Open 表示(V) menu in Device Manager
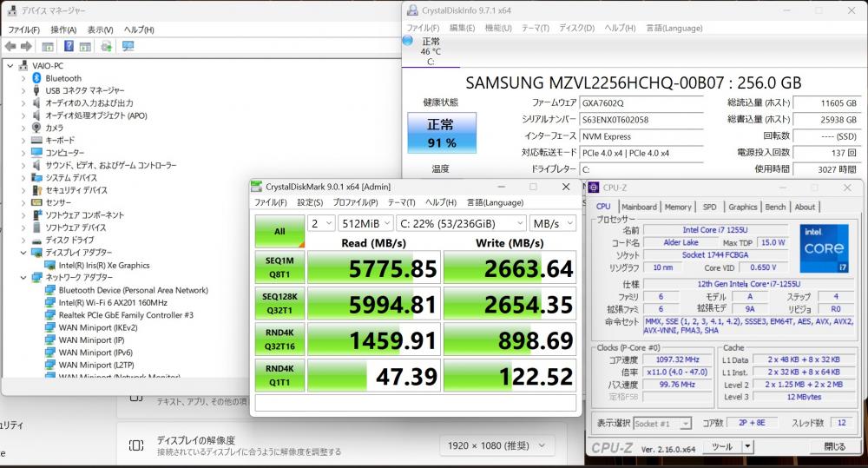 (x=100, y=30)
